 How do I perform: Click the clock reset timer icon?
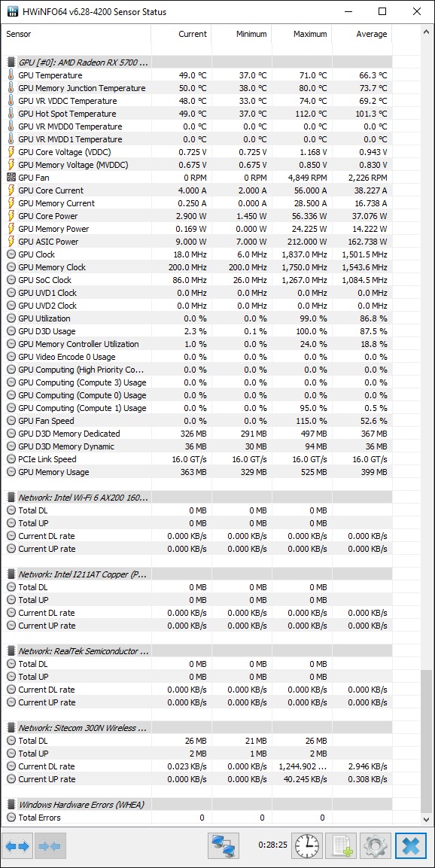click(x=308, y=846)
